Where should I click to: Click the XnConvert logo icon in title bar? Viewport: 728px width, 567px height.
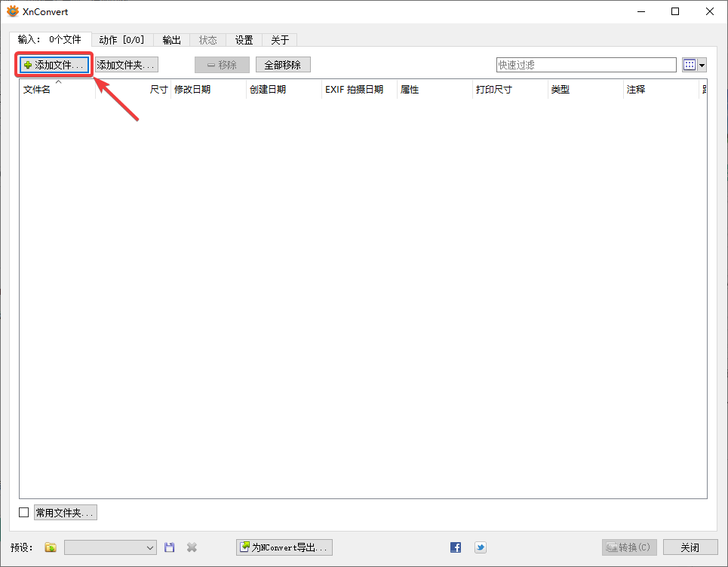coord(11,11)
